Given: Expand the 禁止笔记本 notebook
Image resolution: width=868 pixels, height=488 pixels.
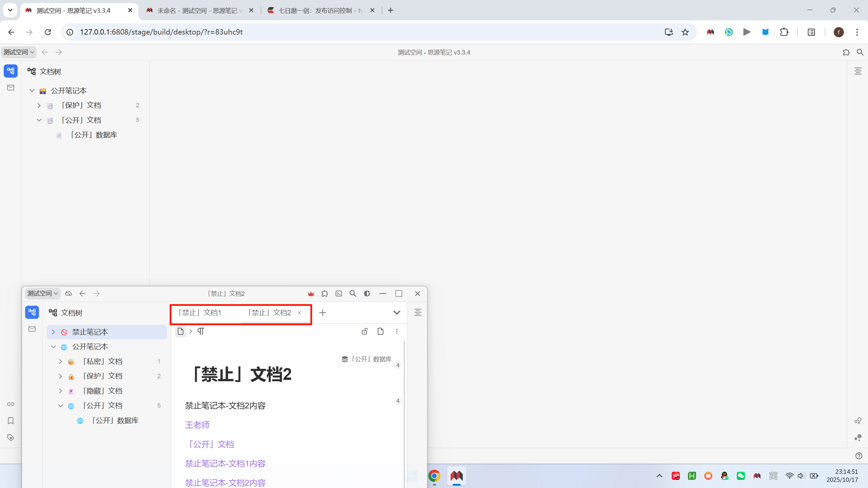Looking at the screenshot, I should click(x=53, y=332).
